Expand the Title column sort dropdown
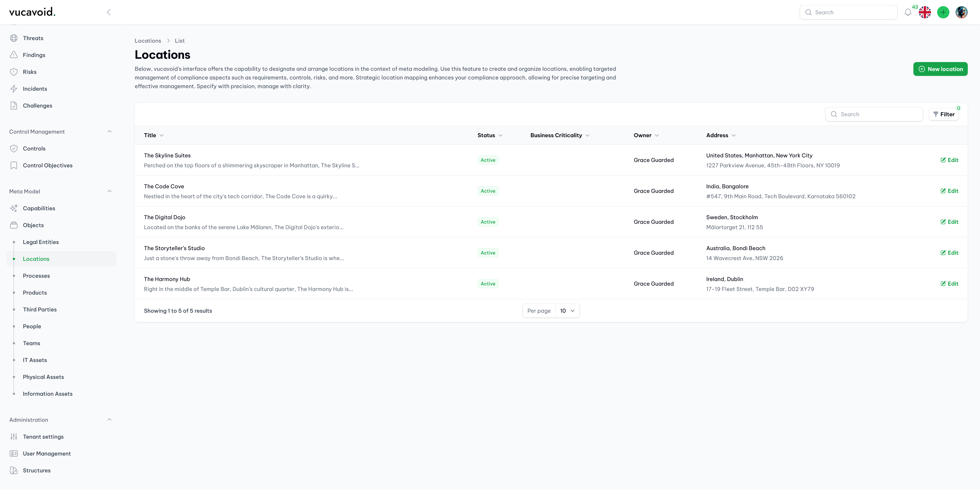Viewport: 980px width, 490px height. (161, 135)
